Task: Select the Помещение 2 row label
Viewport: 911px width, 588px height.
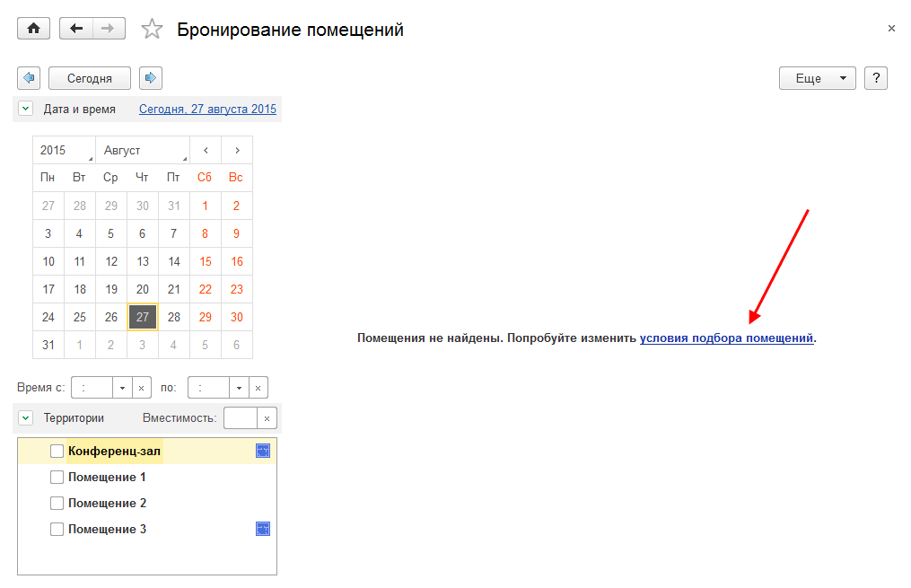Action: tap(107, 504)
